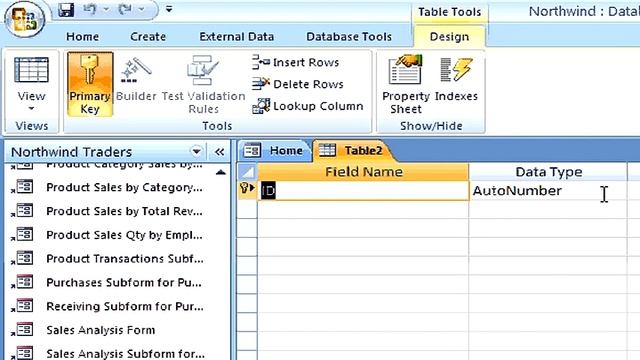Switch to the Home document tab
The image size is (640, 360).
pos(274,151)
